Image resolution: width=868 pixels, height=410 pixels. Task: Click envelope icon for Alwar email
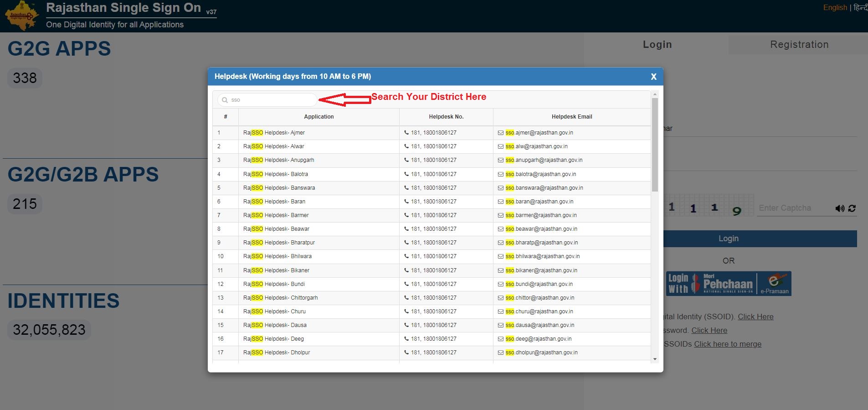(x=501, y=146)
